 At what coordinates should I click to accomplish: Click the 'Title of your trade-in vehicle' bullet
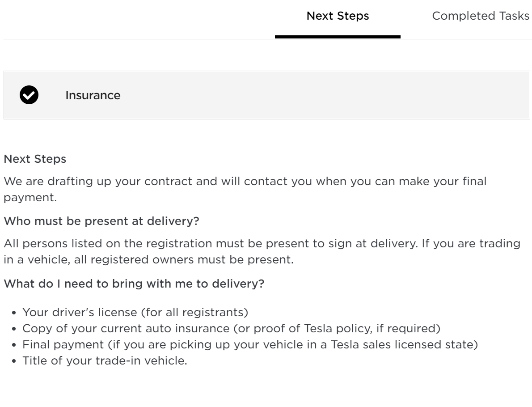tap(105, 361)
